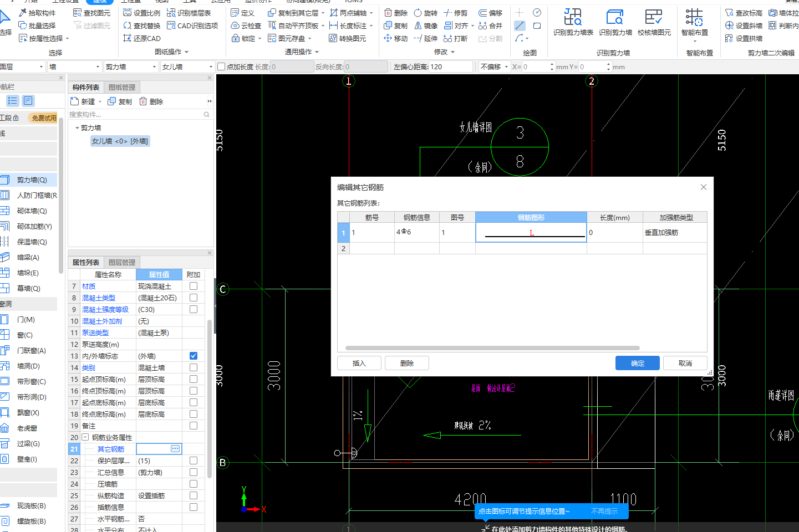Screen dimensions: 799x532
Task: Open 查找替换 find and replace
Action: click(x=141, y=25)
